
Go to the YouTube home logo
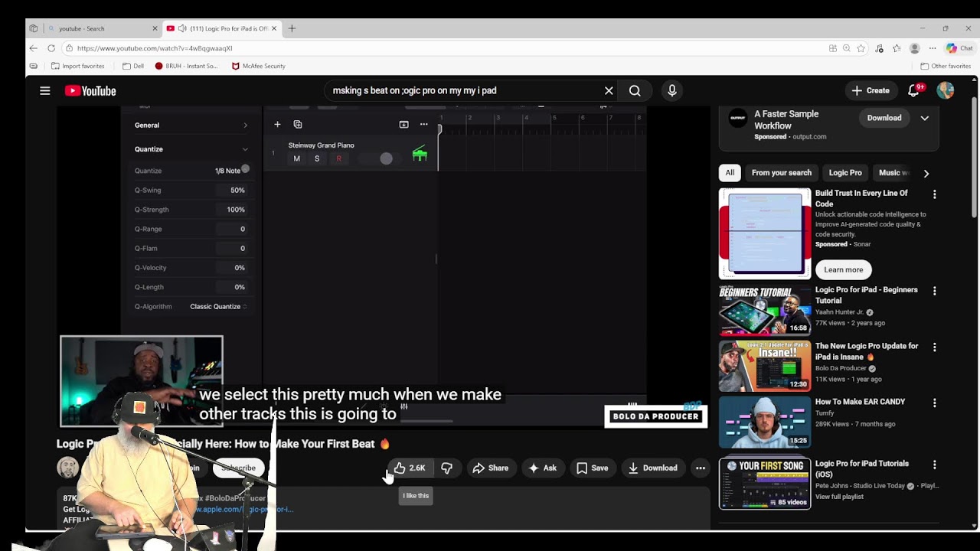point(90,90)
